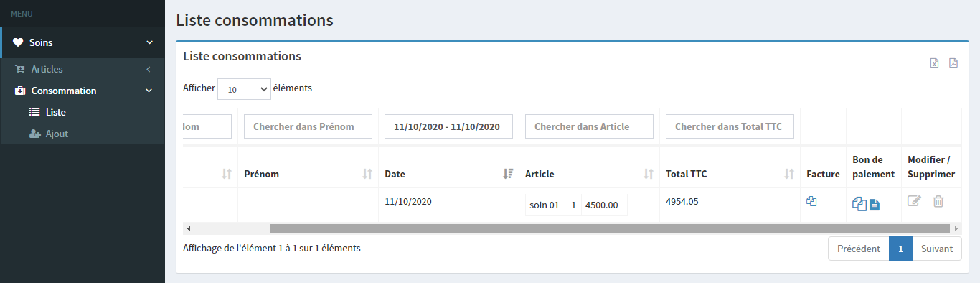The width and height of the screenshot is (980, 283).
Task: Open the Facture copy icon
Action: pos(811,202)
